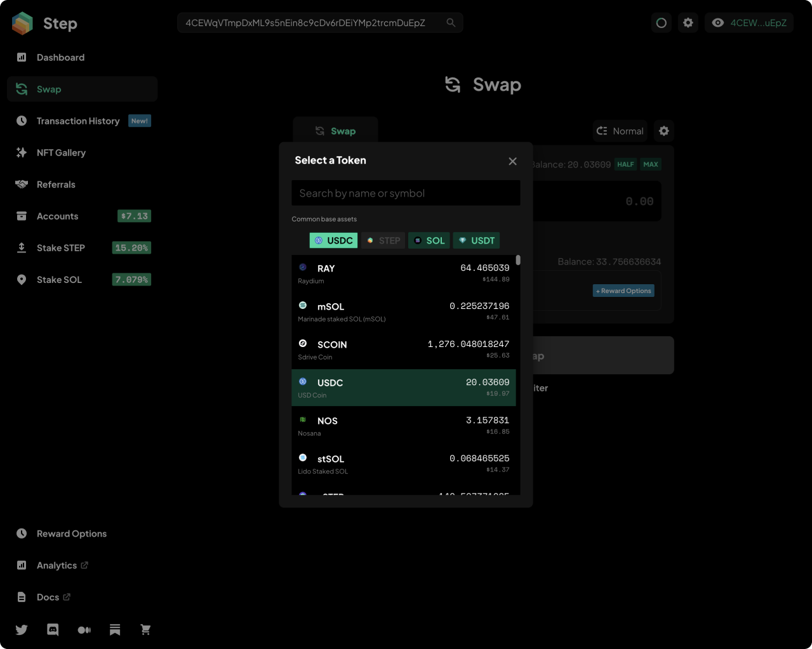Open the Medium icon link

(84, 629)
